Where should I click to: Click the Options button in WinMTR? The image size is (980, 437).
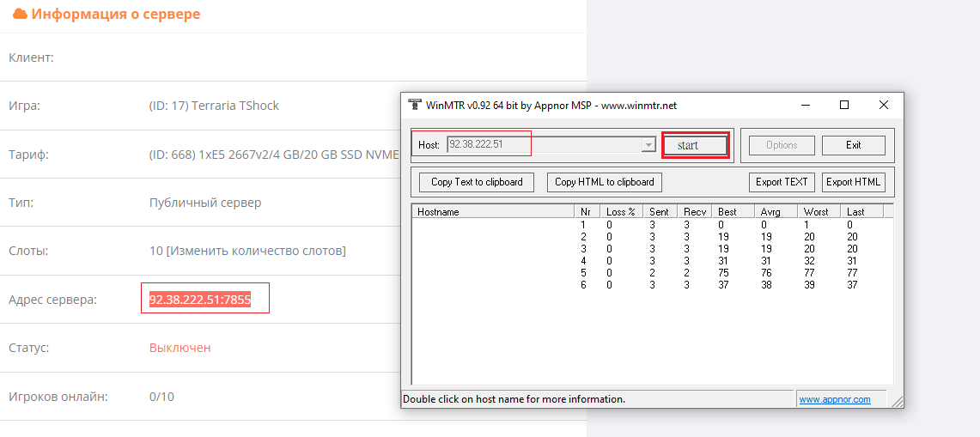(x=782, y=145)
